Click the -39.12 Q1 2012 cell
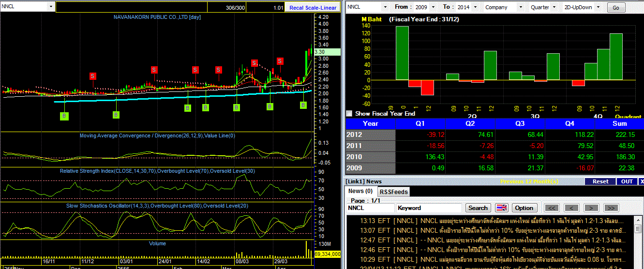This screenshot has width=644, height=269. 420,134
